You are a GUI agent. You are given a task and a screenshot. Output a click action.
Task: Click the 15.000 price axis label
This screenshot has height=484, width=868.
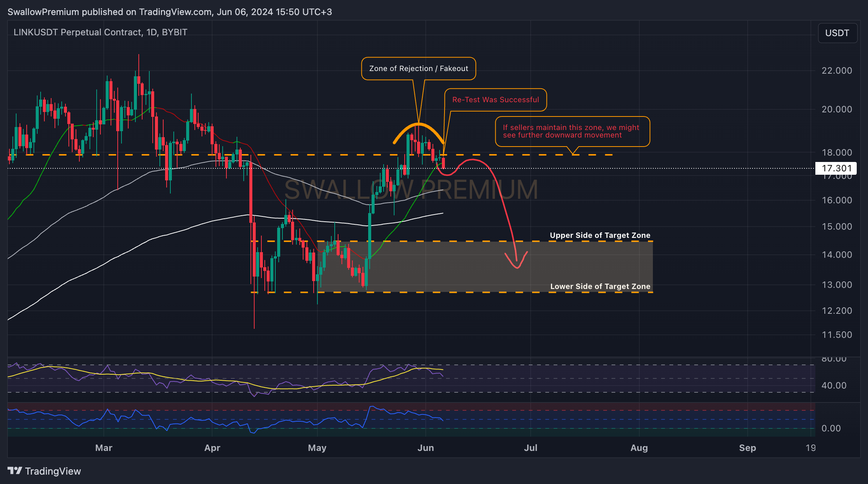tap(837, 227)
